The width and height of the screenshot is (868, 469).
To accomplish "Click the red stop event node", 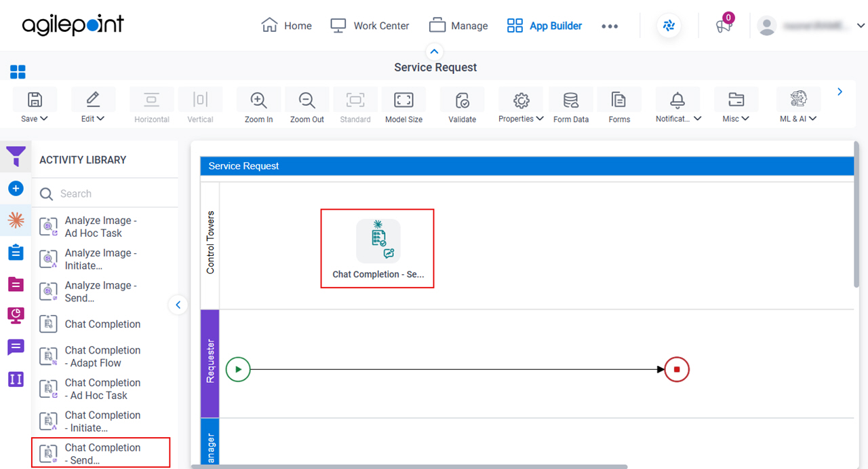I will point(677,370).
